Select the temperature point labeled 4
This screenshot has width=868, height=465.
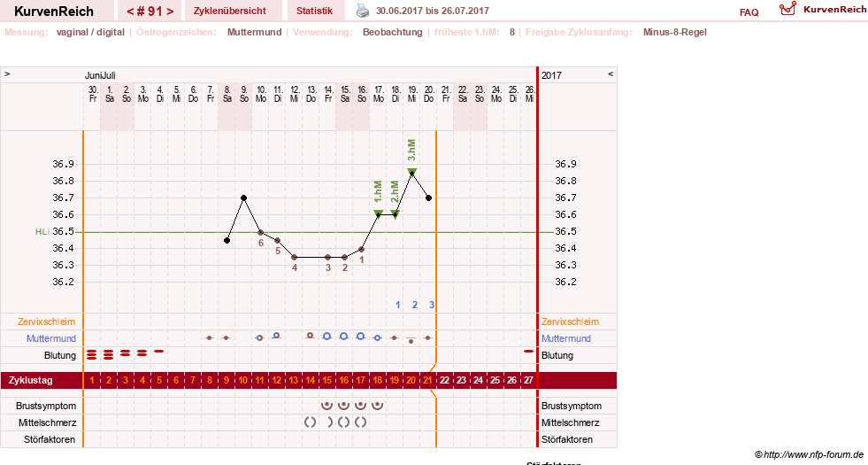295,257
